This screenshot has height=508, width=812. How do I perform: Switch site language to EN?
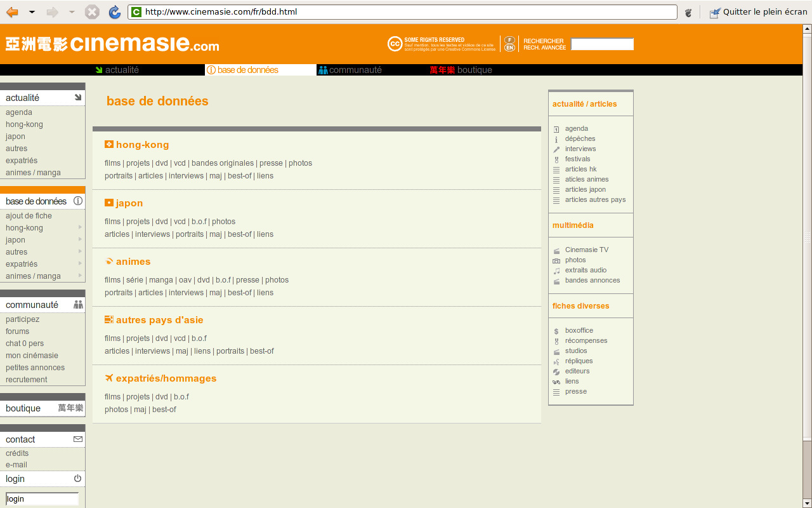point(509,48)
